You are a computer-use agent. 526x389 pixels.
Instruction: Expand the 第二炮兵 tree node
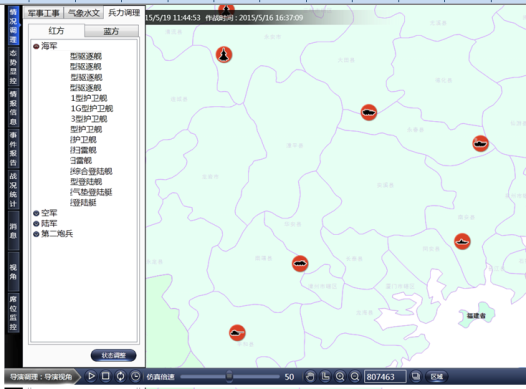pyautogui.click(x=36, y=234)
